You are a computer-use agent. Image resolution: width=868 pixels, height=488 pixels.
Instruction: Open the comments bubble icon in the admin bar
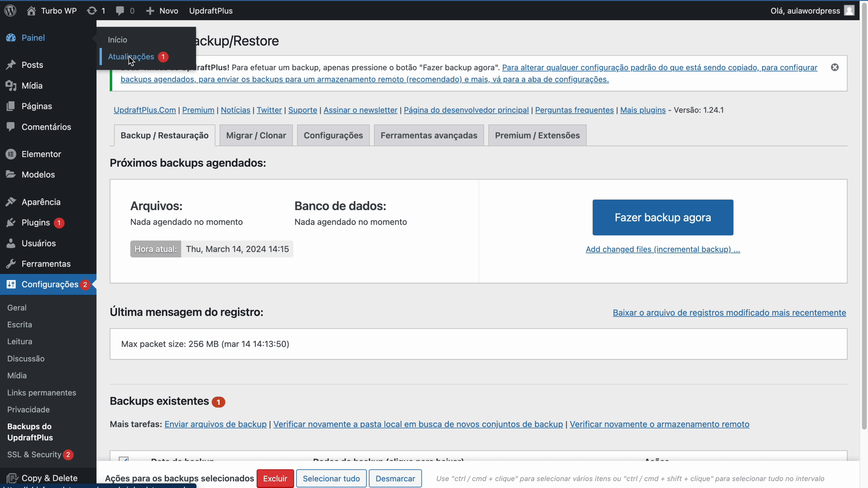[120, 11]
